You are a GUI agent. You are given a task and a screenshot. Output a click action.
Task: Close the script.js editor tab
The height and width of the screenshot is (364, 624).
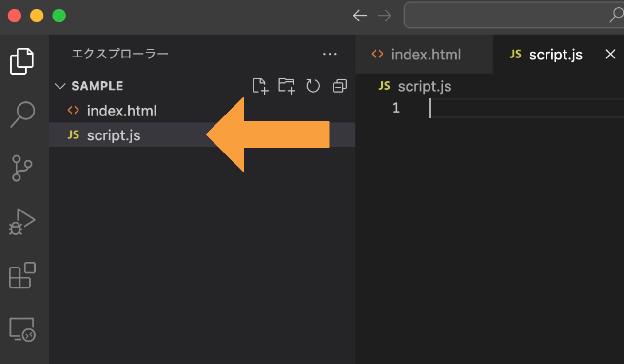(610, 54)
